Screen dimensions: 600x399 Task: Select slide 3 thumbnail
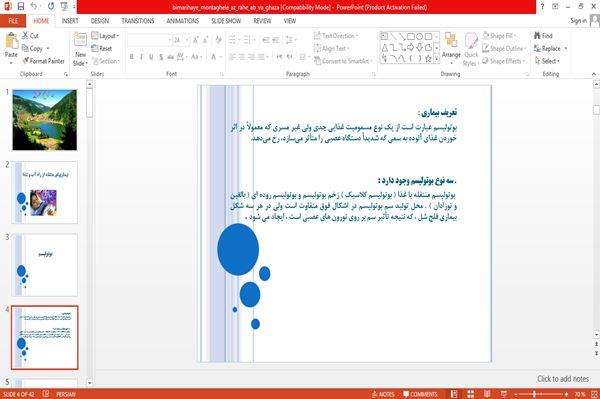coord(44,265)
